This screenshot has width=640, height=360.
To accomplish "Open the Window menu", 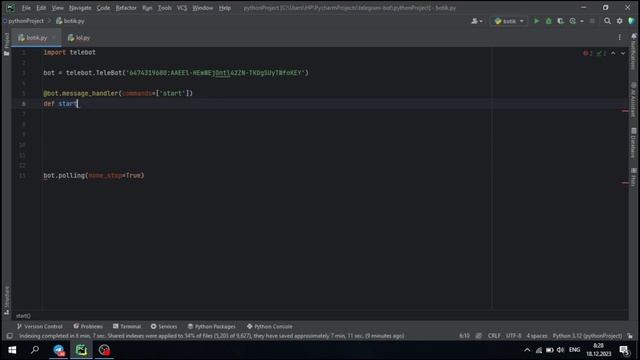I will [x=202, y=8].
